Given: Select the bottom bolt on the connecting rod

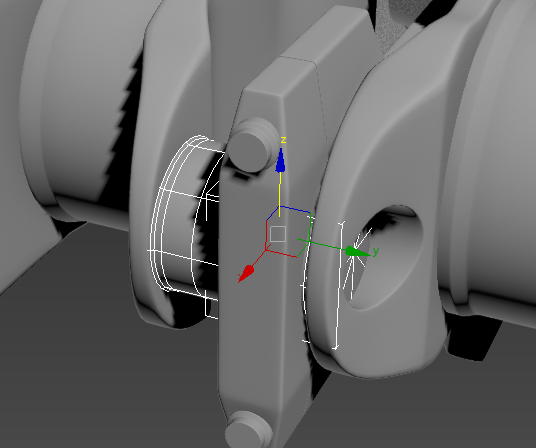Looking at the screenshot, I should pyautogui.click(x=249, y=430).
